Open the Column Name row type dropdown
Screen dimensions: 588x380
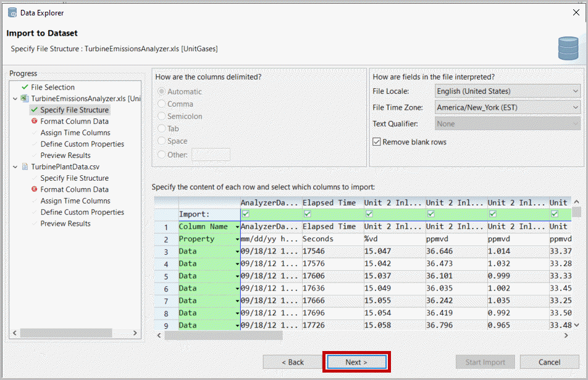pos(237,227)
